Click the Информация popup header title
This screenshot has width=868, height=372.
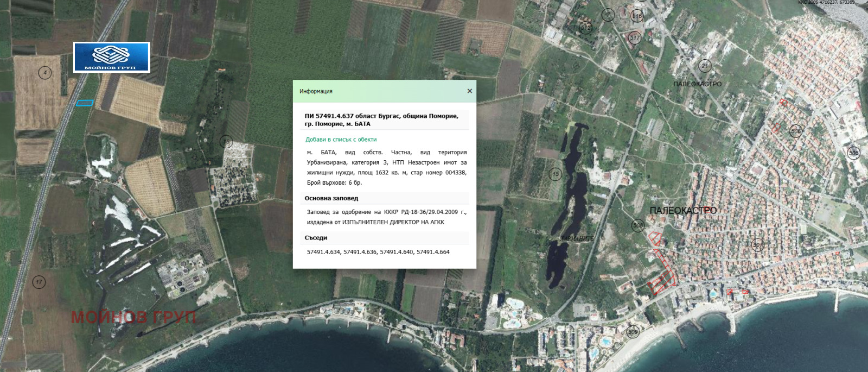point(316,91)
